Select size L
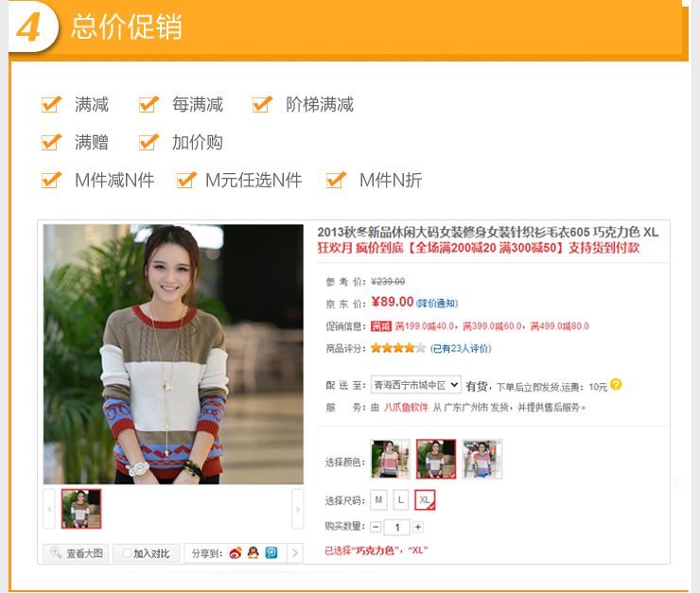The width and height of the screenshot is (700, 593). click(401, 499)
